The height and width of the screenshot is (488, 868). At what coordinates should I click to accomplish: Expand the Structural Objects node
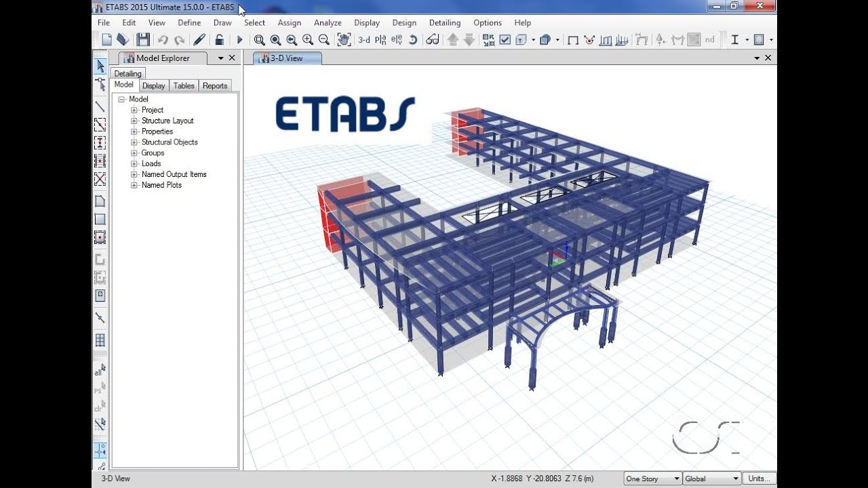tap(134, 142)
